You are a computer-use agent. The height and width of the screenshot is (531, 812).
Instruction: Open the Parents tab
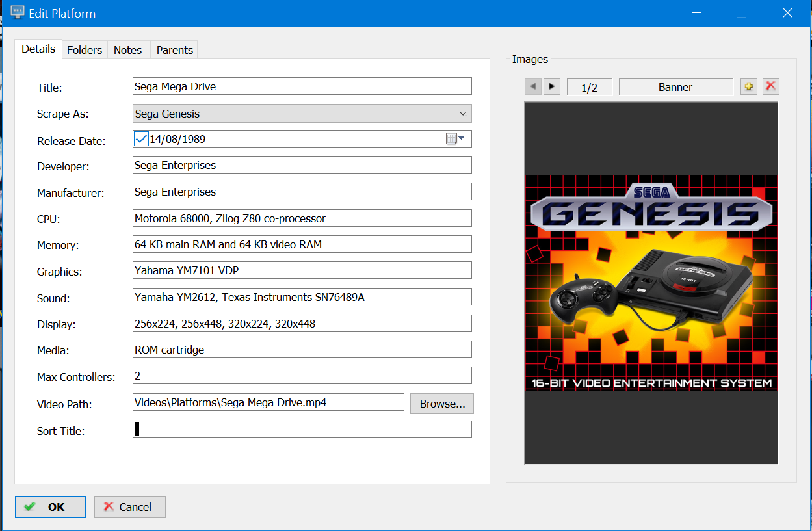point(174,50)
